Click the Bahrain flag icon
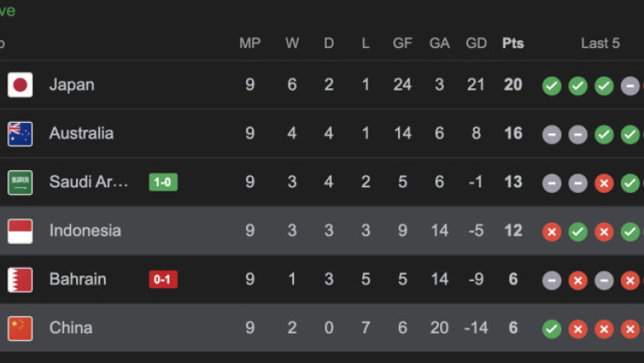This screenshot has height=363, width=644. point(20,280)
